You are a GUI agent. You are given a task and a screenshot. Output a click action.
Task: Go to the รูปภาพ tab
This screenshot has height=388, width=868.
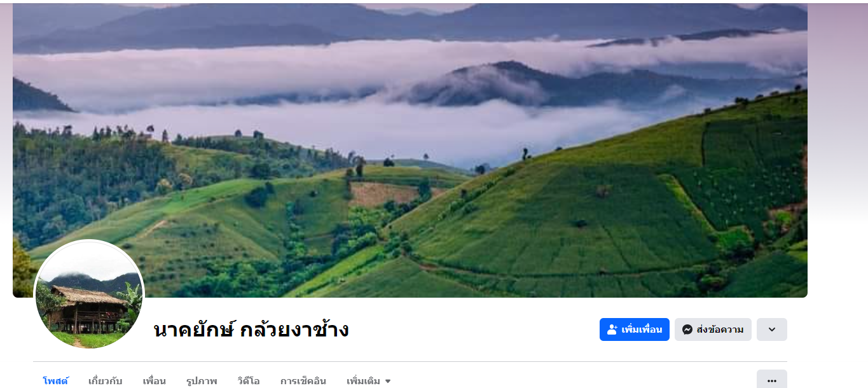202,381
